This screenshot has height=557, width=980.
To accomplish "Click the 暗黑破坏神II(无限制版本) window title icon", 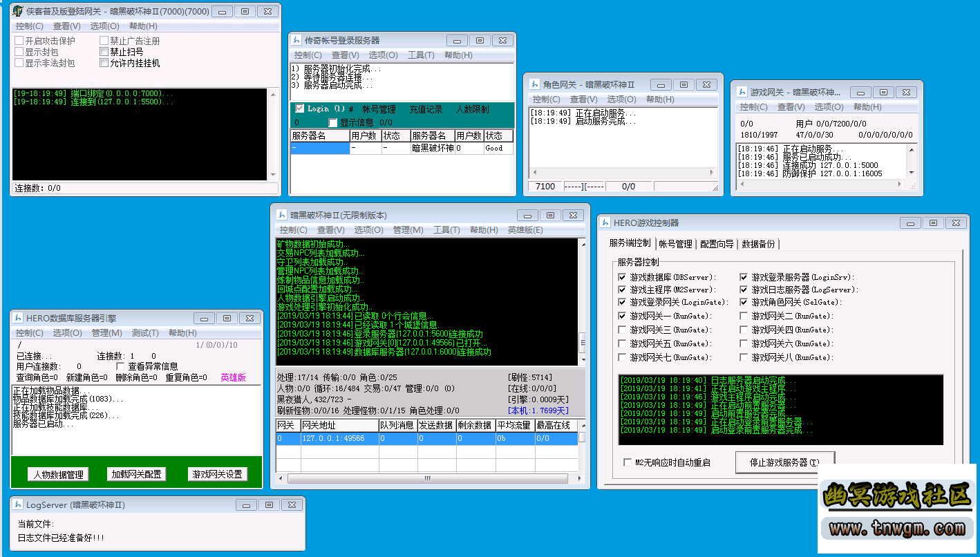I will (281, 215).
